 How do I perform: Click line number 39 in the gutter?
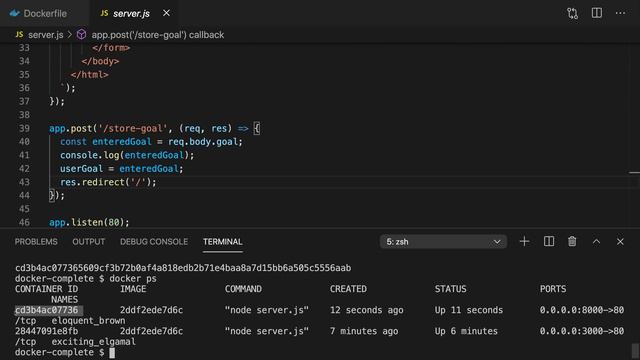tap(24, 128)
